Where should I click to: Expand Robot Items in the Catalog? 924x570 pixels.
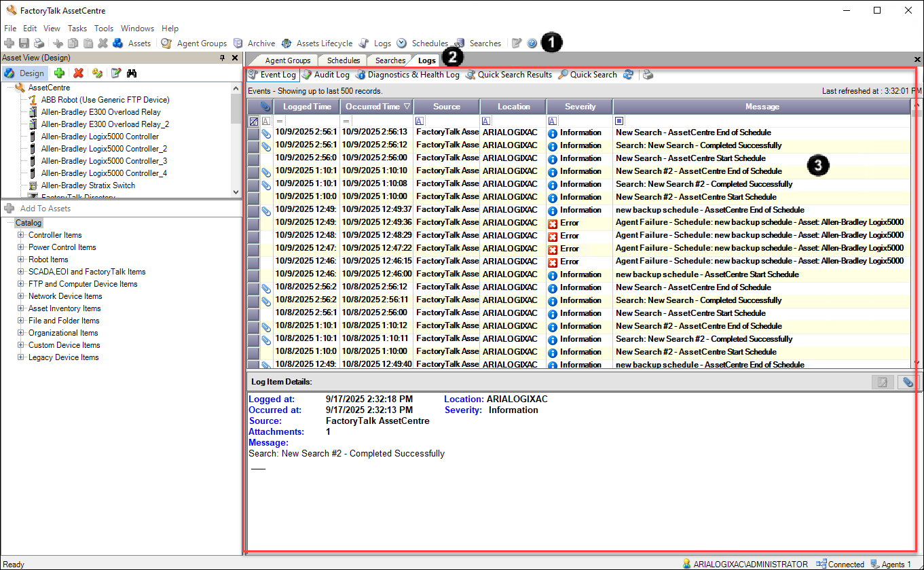(x=21, y=260)
